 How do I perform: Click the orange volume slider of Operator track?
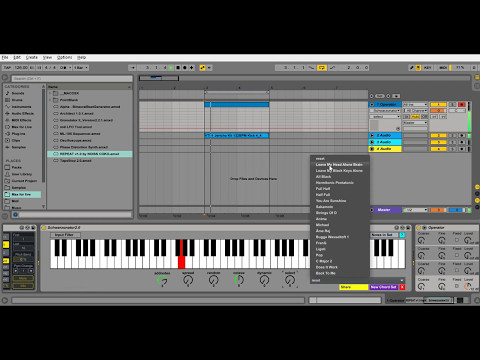tap(439, 111)
